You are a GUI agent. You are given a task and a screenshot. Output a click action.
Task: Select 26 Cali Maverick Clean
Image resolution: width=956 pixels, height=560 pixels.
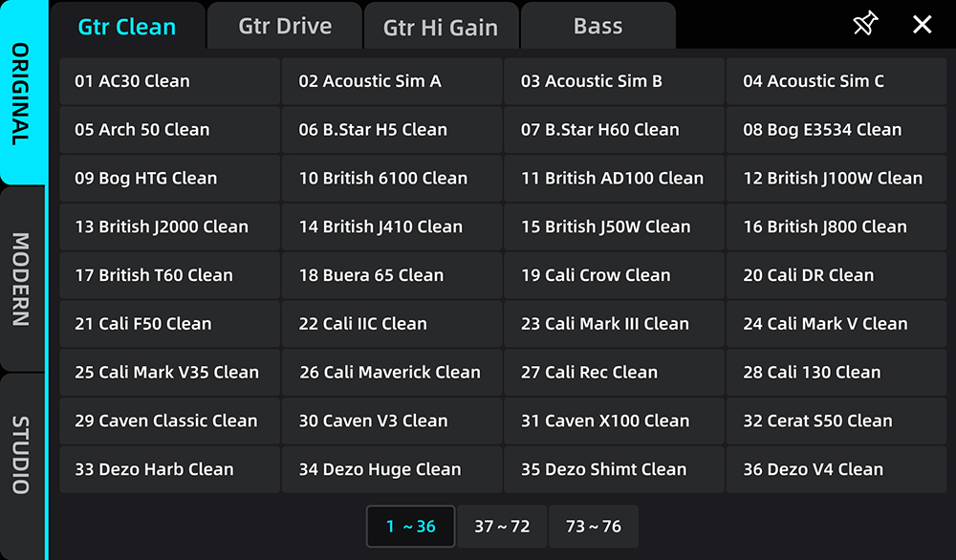392,373
